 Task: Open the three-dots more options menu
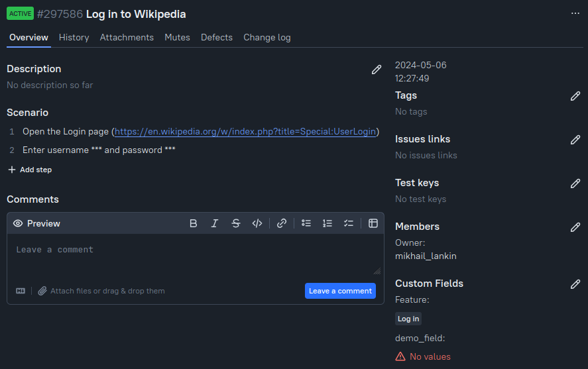point(575,14)
